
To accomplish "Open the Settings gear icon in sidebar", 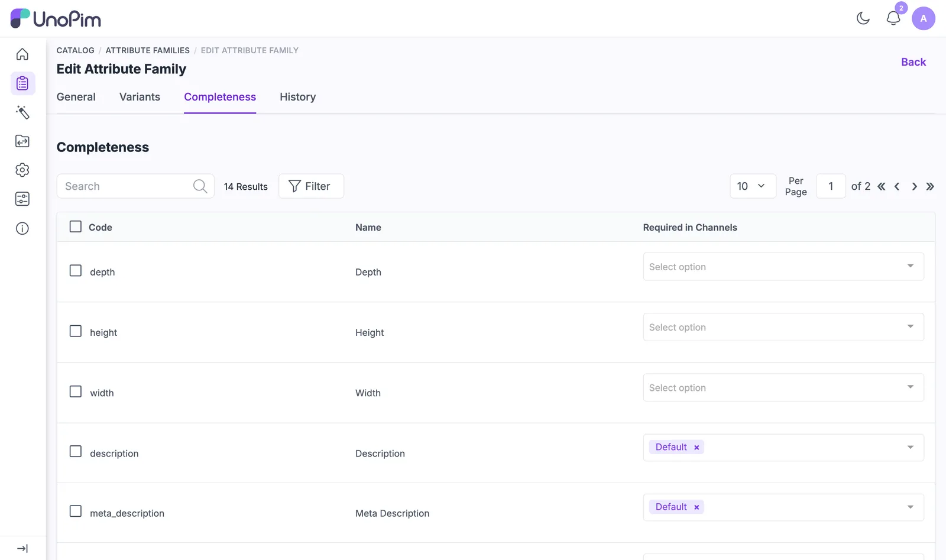I will coord(22,170).
